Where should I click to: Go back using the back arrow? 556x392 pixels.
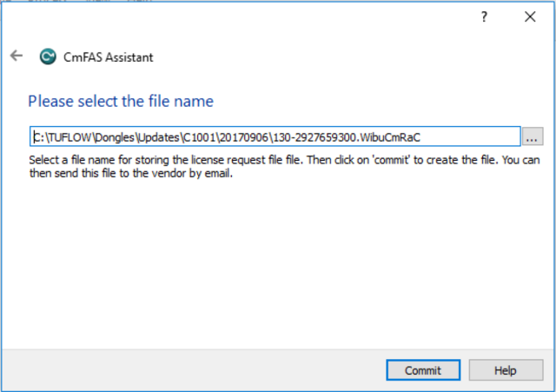[16, 56]
